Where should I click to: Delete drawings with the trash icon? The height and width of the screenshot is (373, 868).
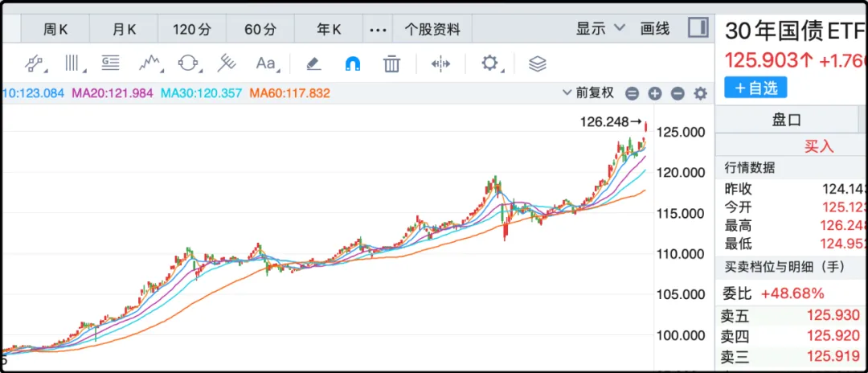click(x=391, y=64)
